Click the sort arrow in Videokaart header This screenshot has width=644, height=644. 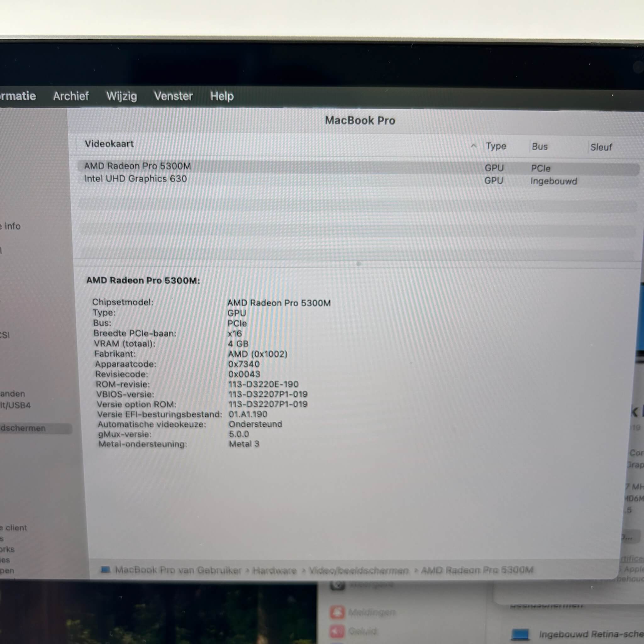[x=473, y=146]
